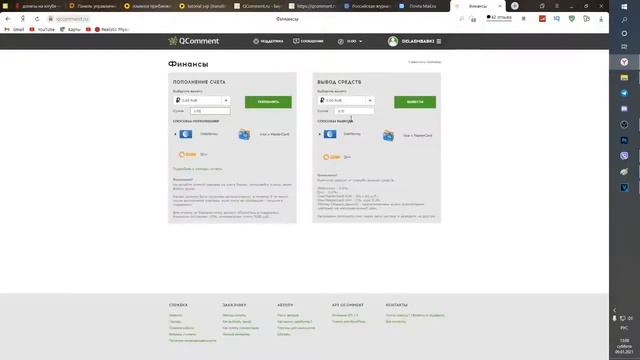Switch to the tutorial browser tab

pos(202,6)
